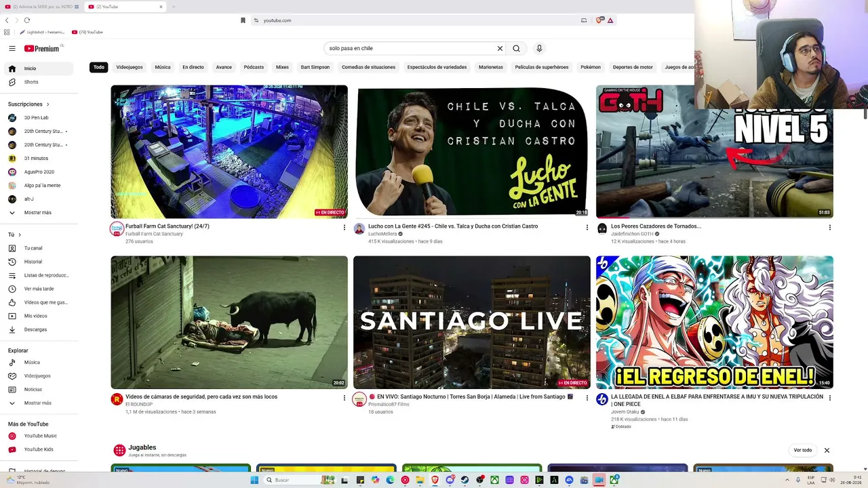Open the Lightshot bookmark in the bookmarks bar
Screen dimensions: 868x488
coord(42,32)
